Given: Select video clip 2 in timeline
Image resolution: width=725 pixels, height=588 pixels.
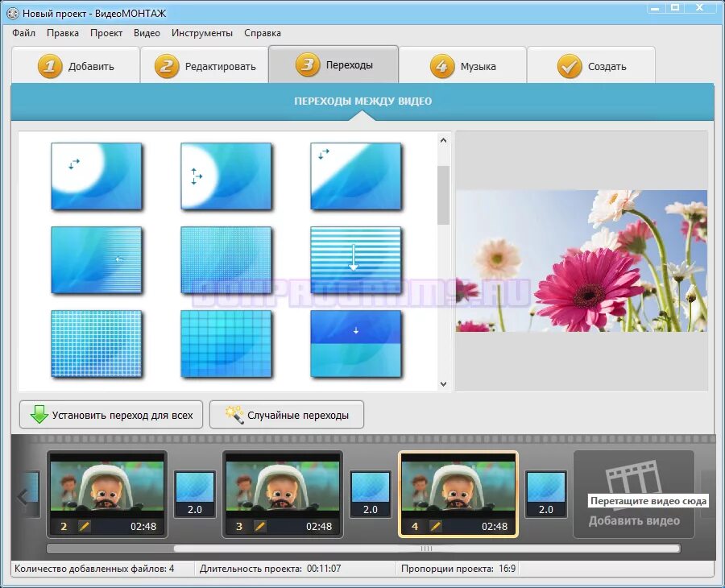Looking at the screenshot, I should click(x=107, y=494).
